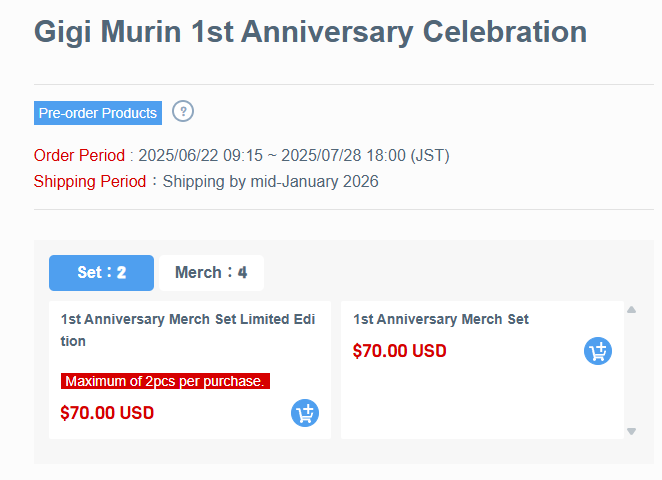Click the Order Period label
This screenshot has height=480, width=662.
(79, 155)
